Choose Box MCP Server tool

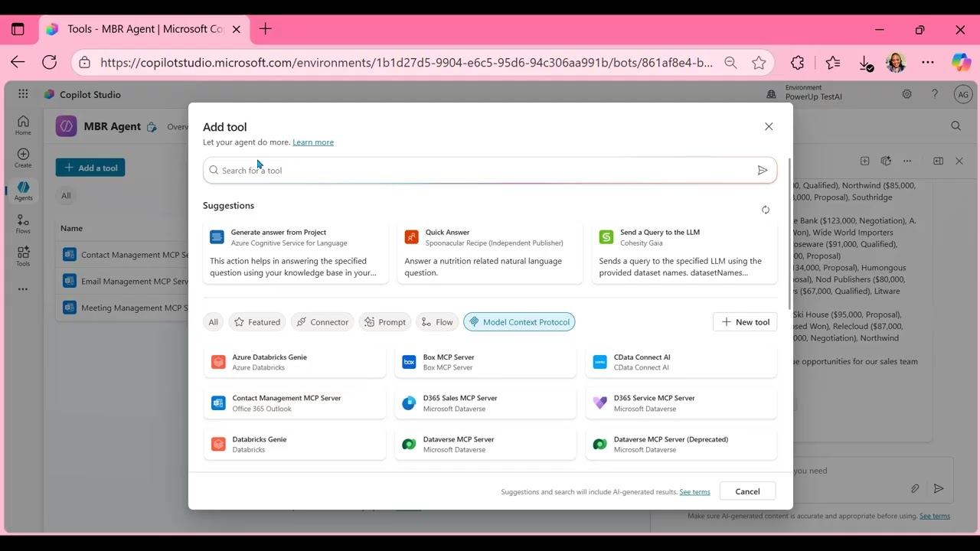click(x=485, y=362)
